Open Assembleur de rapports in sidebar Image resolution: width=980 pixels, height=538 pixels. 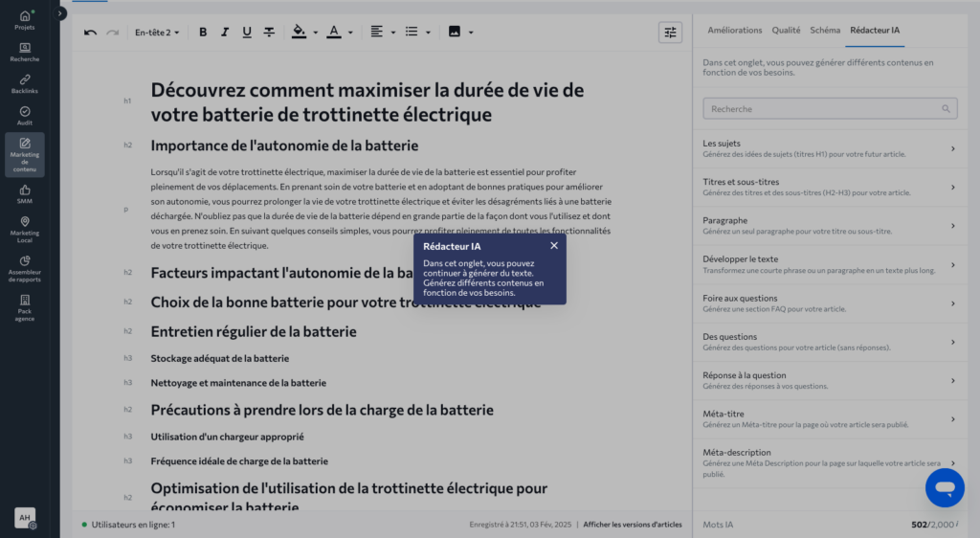(24, 269)
